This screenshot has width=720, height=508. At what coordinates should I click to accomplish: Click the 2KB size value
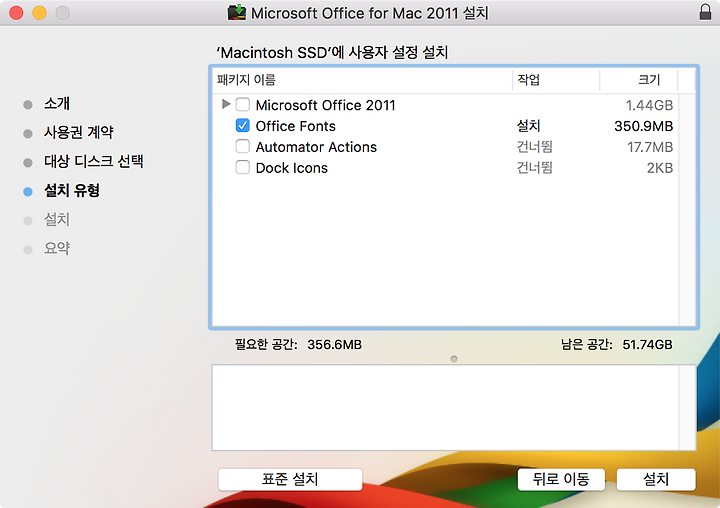coord(660,168)
